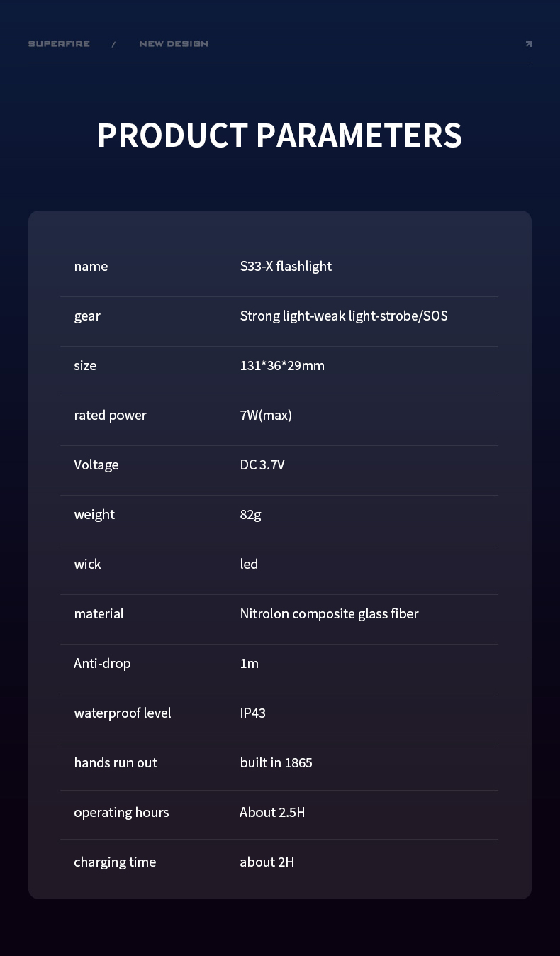Click the NEW DESIGN header label
This screenshot has width=560, height=956.
pos(174,44)
